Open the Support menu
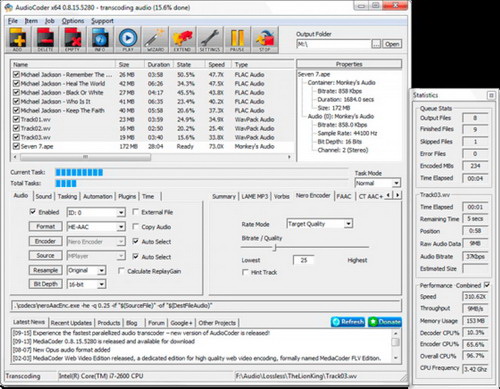This screenshot has width=500, height=389. [x=102, y=21]
